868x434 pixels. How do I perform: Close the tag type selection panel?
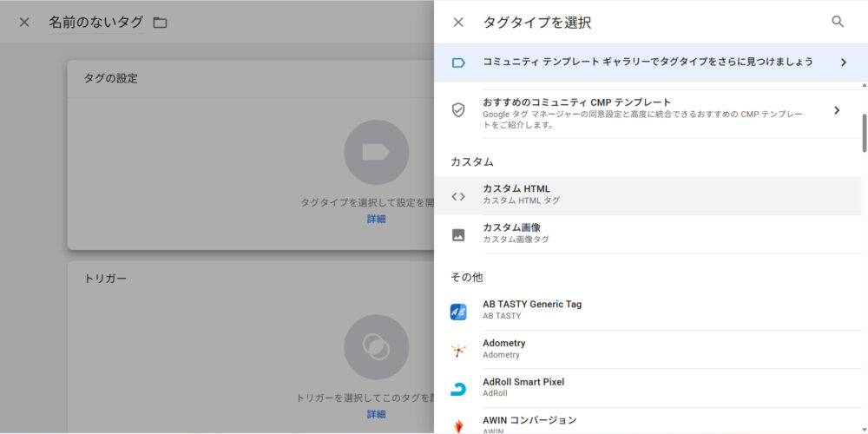pos(458,23)
